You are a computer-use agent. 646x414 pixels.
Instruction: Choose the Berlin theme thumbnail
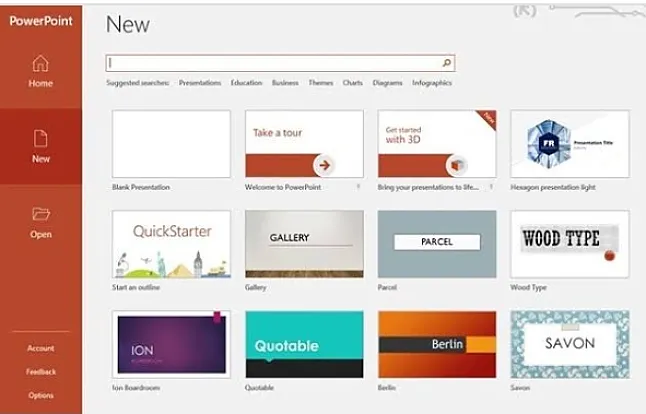pyautogui.click(x=437, y=344)
